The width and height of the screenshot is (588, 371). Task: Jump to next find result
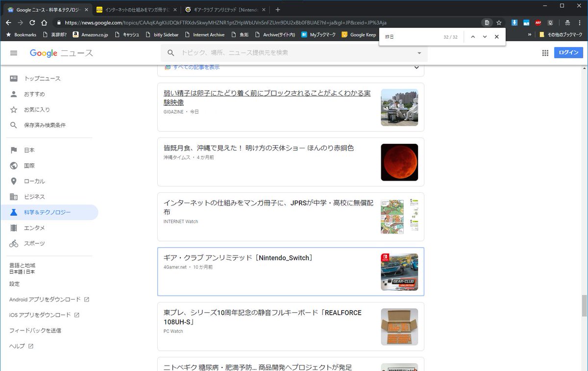point(485,37)
